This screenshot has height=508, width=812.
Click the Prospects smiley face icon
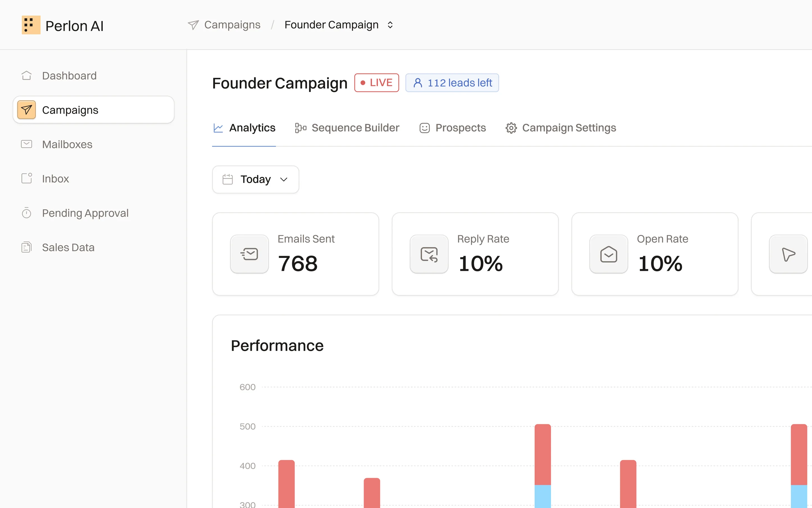tap(424, 128)
